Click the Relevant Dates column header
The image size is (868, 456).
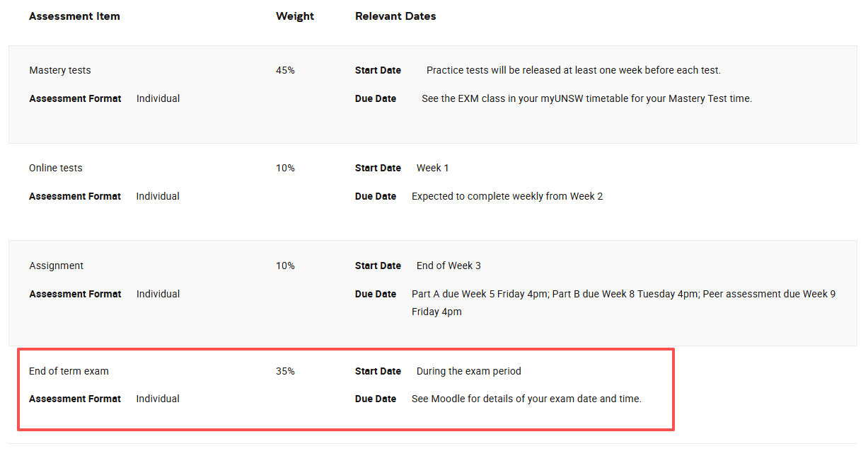pos(395,16)
